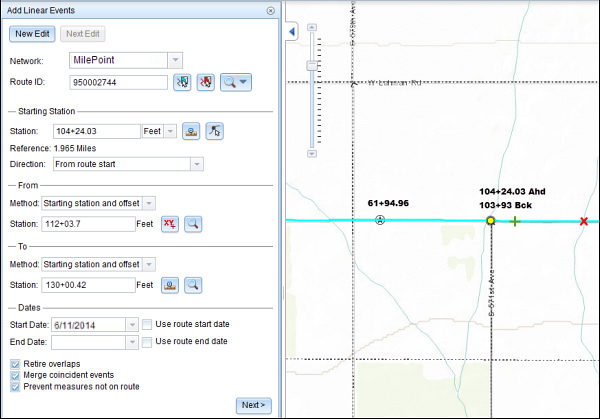
Task: Click the Next button
Action: (252, 404)
